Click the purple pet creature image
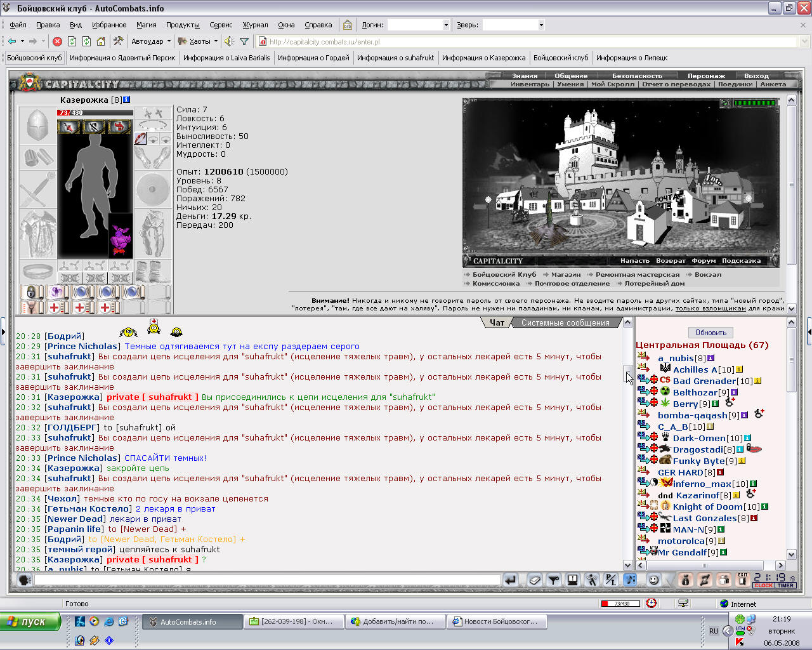The width and height of the screenshot is (812, 650). [x=121, y=236]
